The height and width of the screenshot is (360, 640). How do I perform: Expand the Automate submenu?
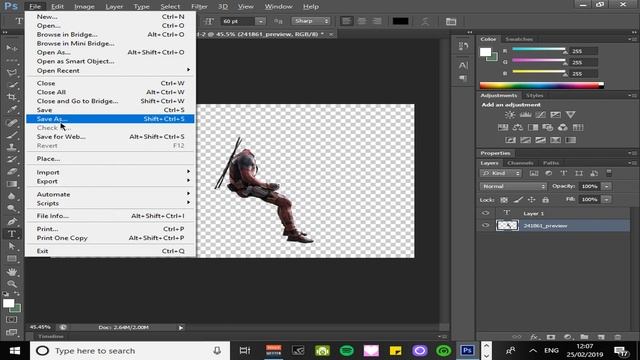click(110, 194)
